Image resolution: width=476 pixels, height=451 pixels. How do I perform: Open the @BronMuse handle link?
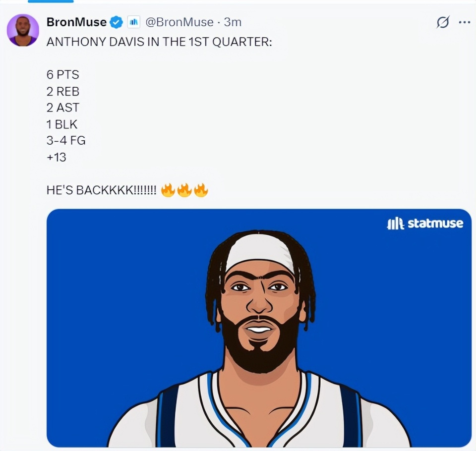(x=179, y=22)
